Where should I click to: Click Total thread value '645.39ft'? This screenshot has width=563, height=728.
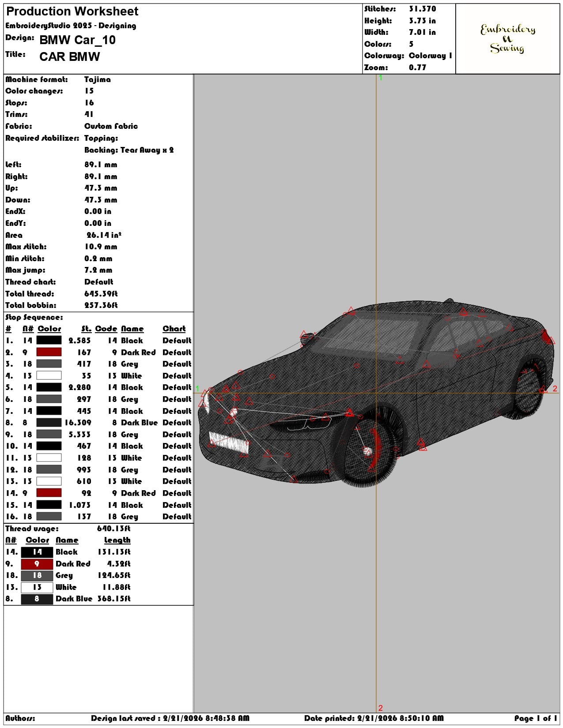(x=101, y=294)
